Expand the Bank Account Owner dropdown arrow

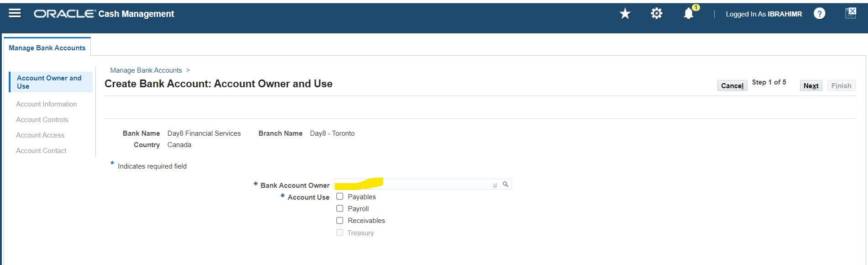pyautogui.click(x=495, y=185)
